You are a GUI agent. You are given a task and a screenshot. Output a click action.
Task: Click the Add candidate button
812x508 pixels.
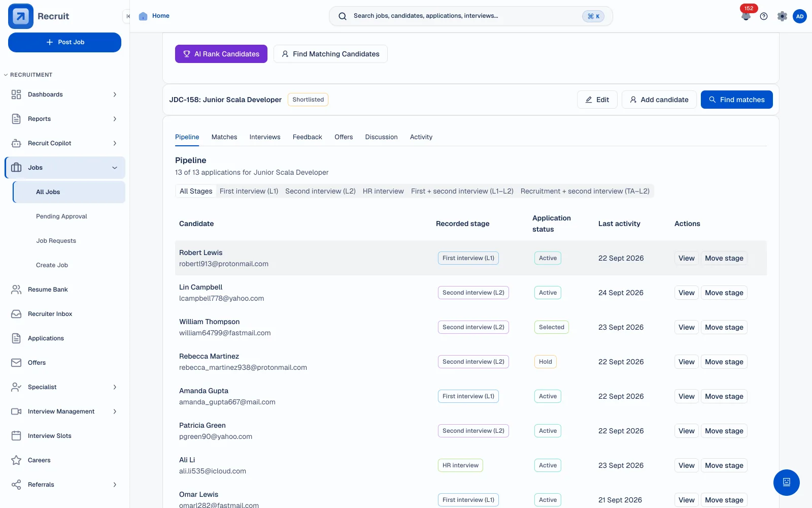click(x=659, y=100)
